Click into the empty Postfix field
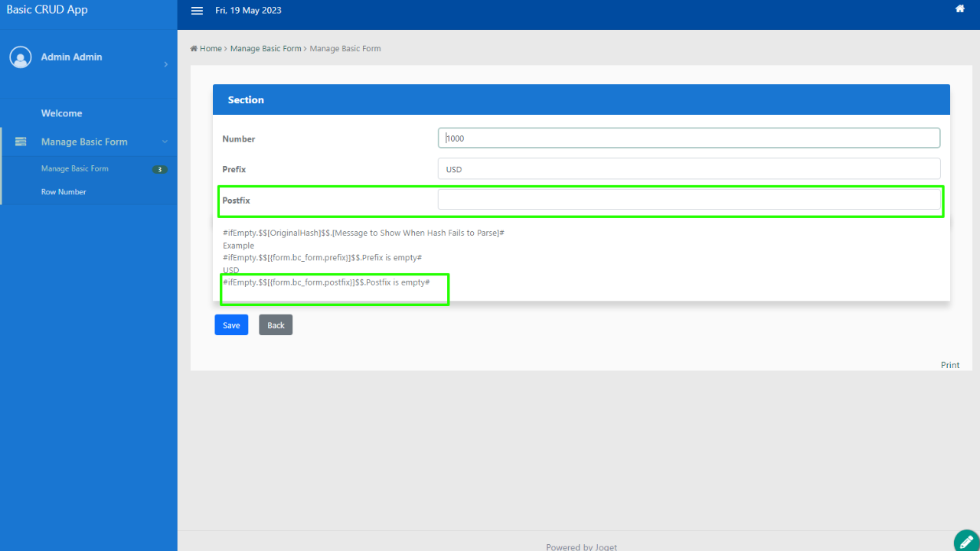The height and width of the screenshot is (551, 980). 688,200
